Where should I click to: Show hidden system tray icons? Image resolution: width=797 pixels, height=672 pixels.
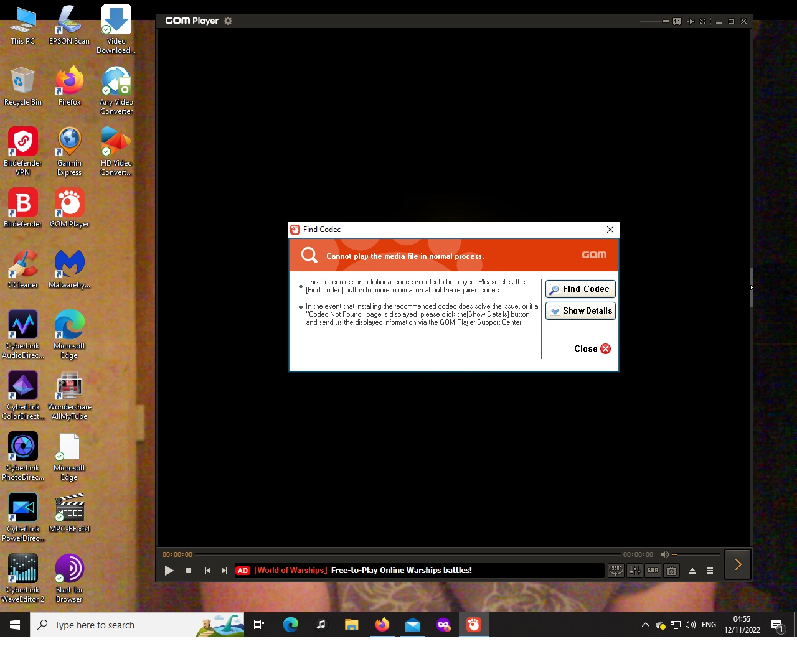645,625
